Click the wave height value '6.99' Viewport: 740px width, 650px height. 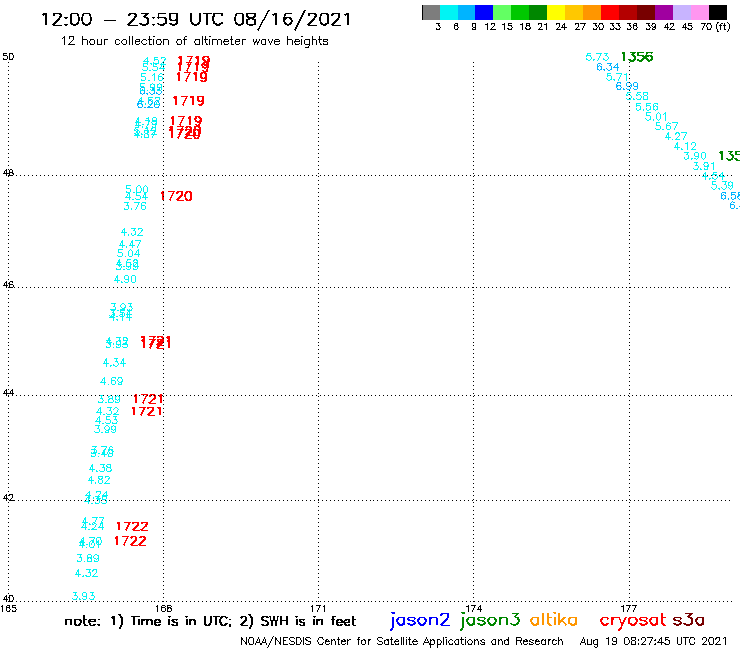click(627, 86)
